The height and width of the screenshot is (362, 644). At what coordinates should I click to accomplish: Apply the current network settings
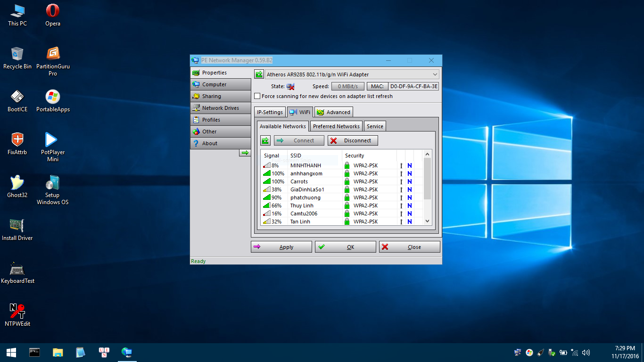point(281,247)
